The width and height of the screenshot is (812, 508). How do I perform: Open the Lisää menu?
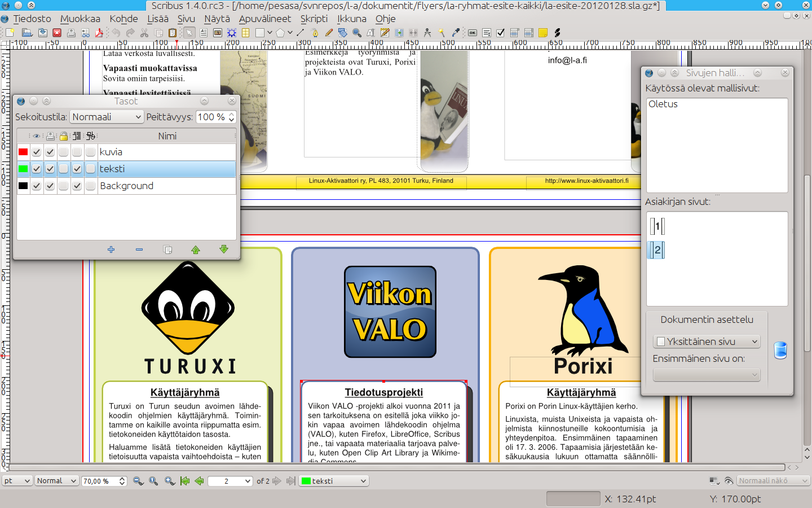[x=158, y=19]
